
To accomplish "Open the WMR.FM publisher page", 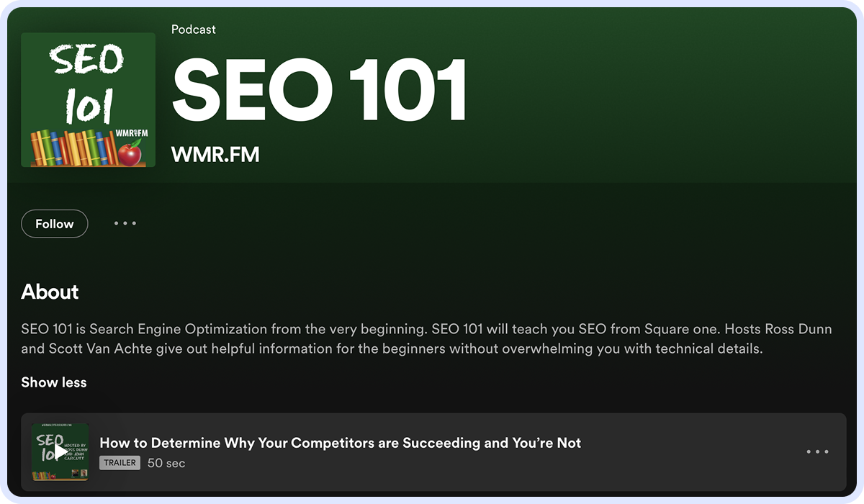I will tap(215, 154).
